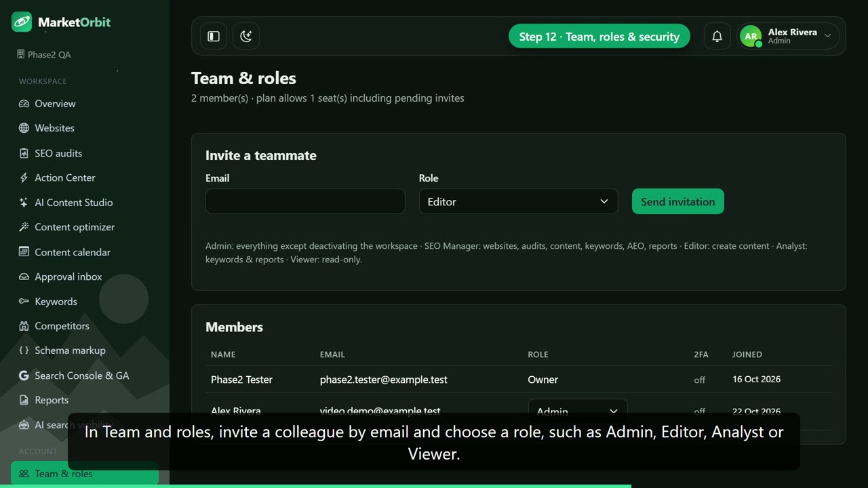Click the MarketOrbit brand name
This screenshot has width=868, height=488.
click(x=75, y=22)
